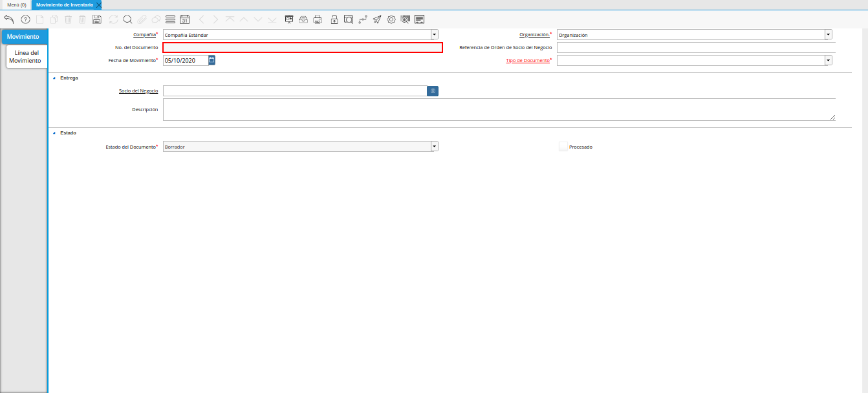The image size is (868, 393).
Task: Open the report presentation-screen icon
Action: point(289,19)
